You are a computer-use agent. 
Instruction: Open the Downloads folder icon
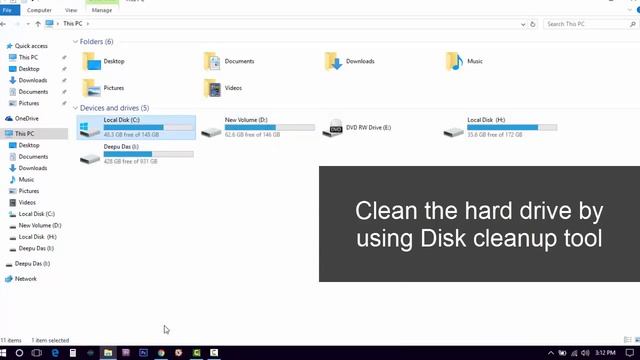[x=334, y=62]
